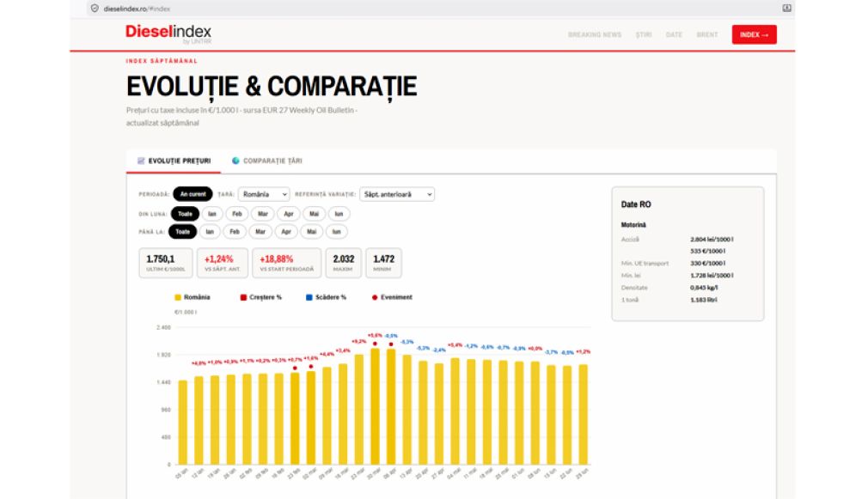Click the red INDEX button
868x499 pixels.
754,34
